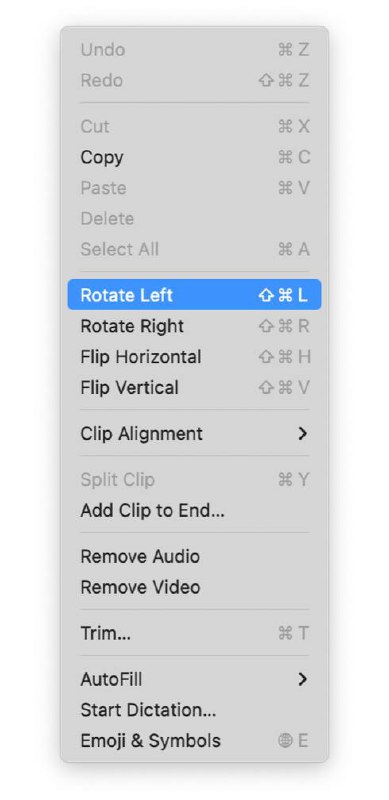The image size is (389, 800).
Task: Choose Copy from the Edit menu
Action: (x=194, y=157)
